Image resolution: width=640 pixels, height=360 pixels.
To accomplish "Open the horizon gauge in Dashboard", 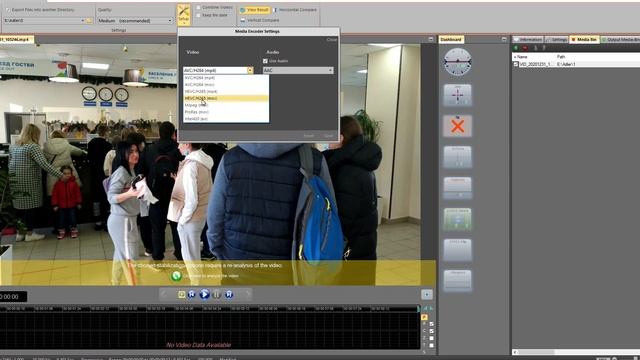I will [x=458, y=62].
